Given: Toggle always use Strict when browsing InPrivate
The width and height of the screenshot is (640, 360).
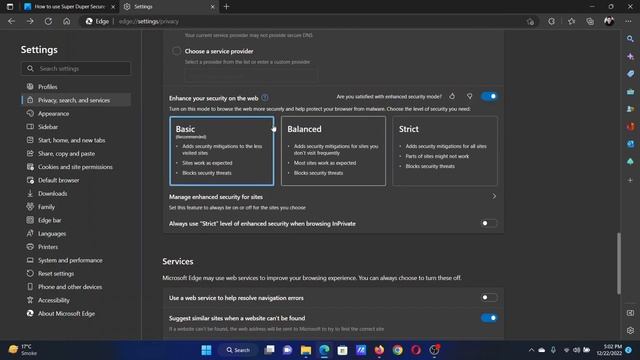Looking at the screenshot, I should tap(489, 223).
